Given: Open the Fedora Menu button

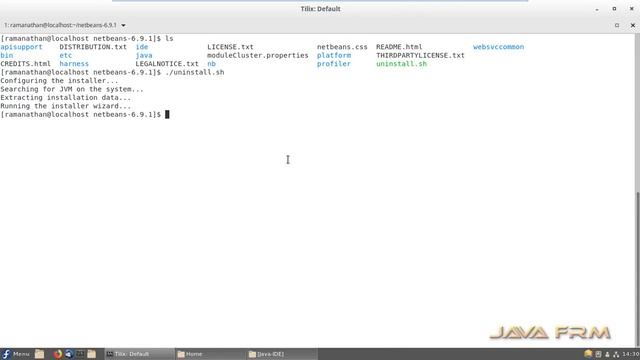Looking at the screenshot, I should (x=16, y=354).
